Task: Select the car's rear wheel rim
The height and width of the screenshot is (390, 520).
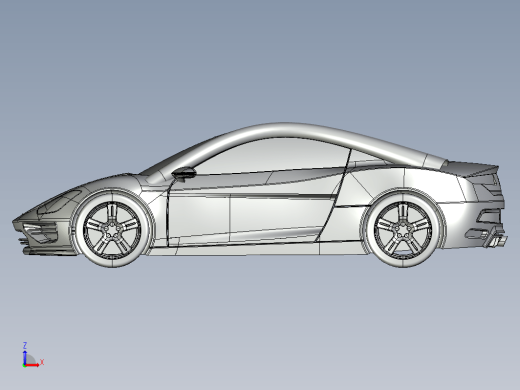Action: coord(403,230)
